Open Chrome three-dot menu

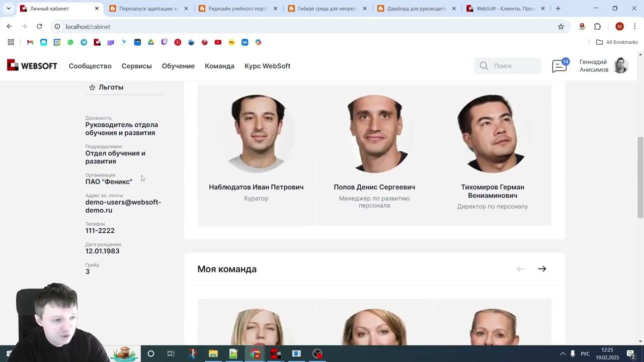[635, 27]
